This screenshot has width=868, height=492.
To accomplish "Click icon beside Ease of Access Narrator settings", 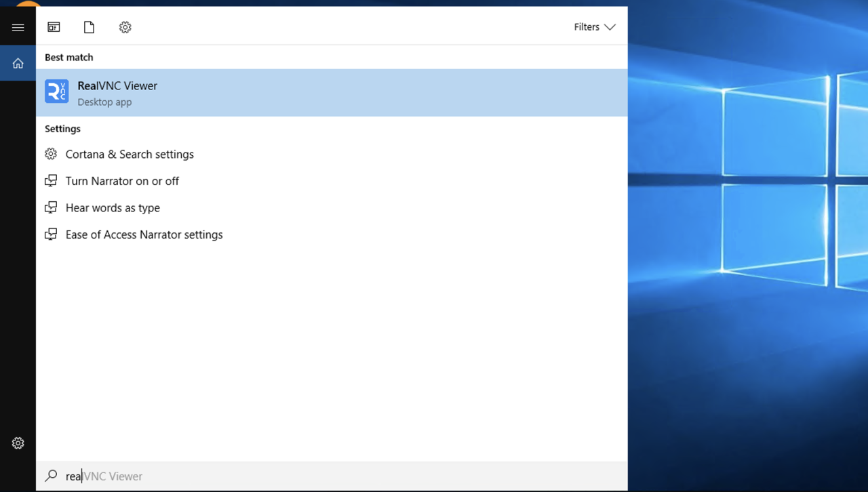I will [x=51, y=234].
